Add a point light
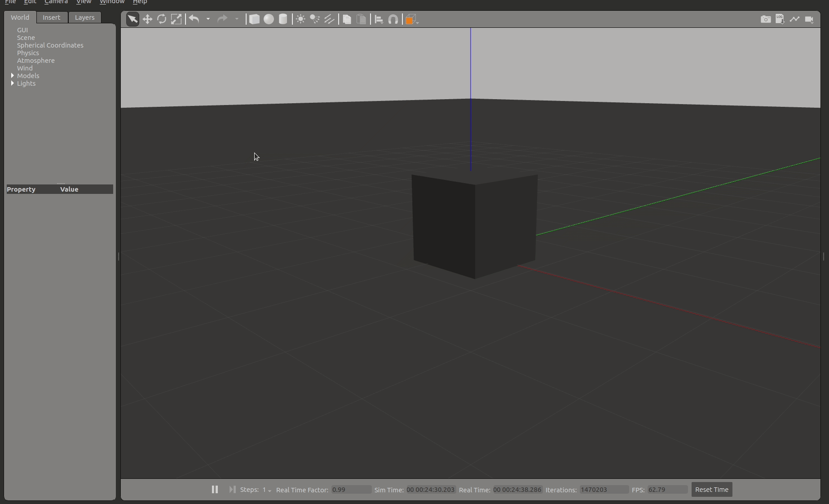829x504 pixels. click(x=300, y=19)
